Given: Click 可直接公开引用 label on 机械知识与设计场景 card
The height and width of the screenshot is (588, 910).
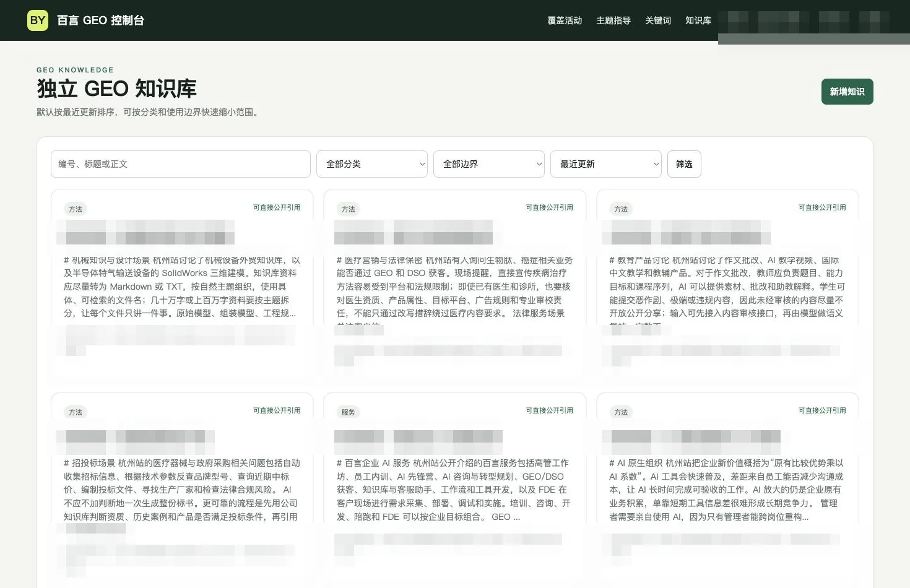Looking at the screenshot, I should pyautogui.click(x=277, y=208).
